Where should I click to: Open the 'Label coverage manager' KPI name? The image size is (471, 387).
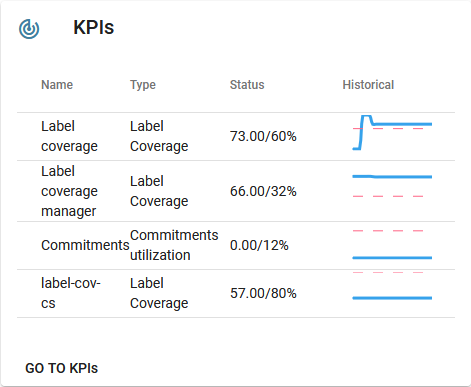[69, 191]
